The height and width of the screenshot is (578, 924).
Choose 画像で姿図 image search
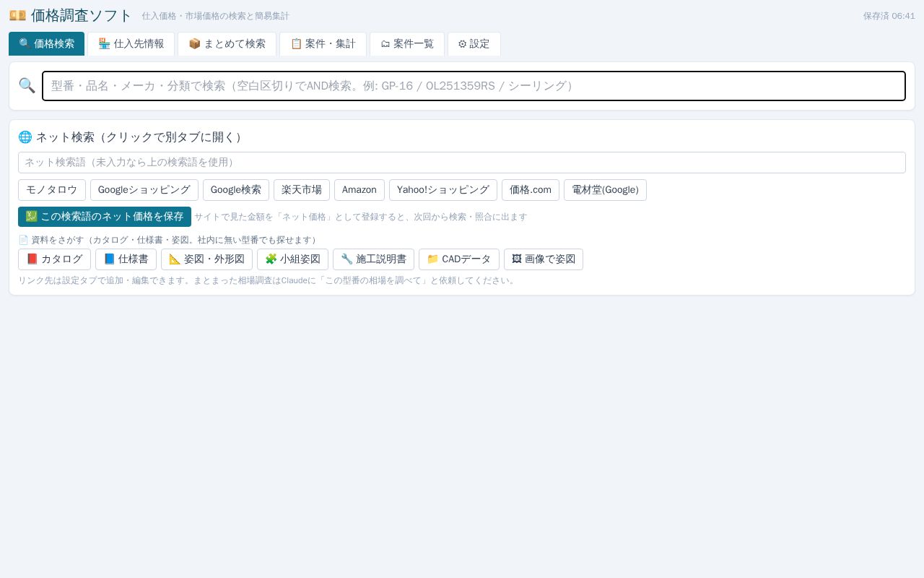pos(544,259)
